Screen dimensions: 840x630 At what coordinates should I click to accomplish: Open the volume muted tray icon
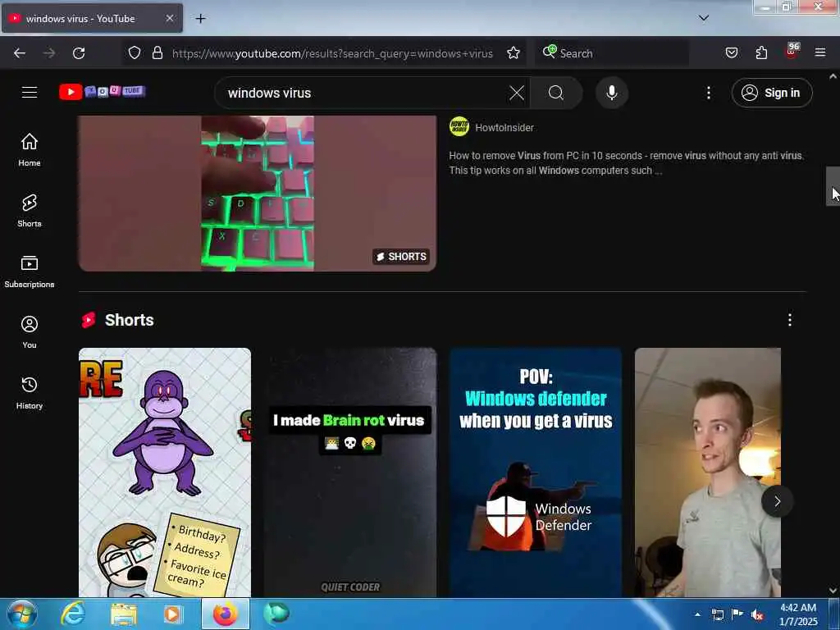(x=757, y=614)
